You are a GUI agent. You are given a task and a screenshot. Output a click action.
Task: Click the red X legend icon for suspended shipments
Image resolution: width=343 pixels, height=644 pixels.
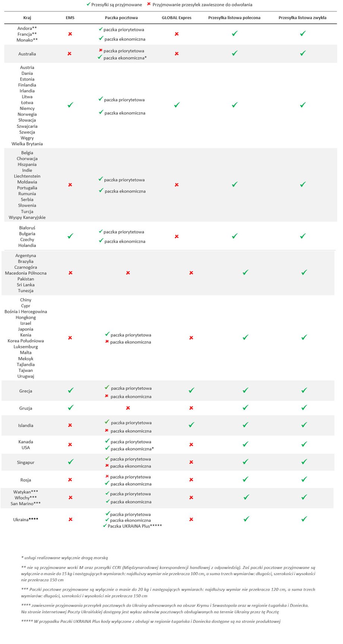149,4
